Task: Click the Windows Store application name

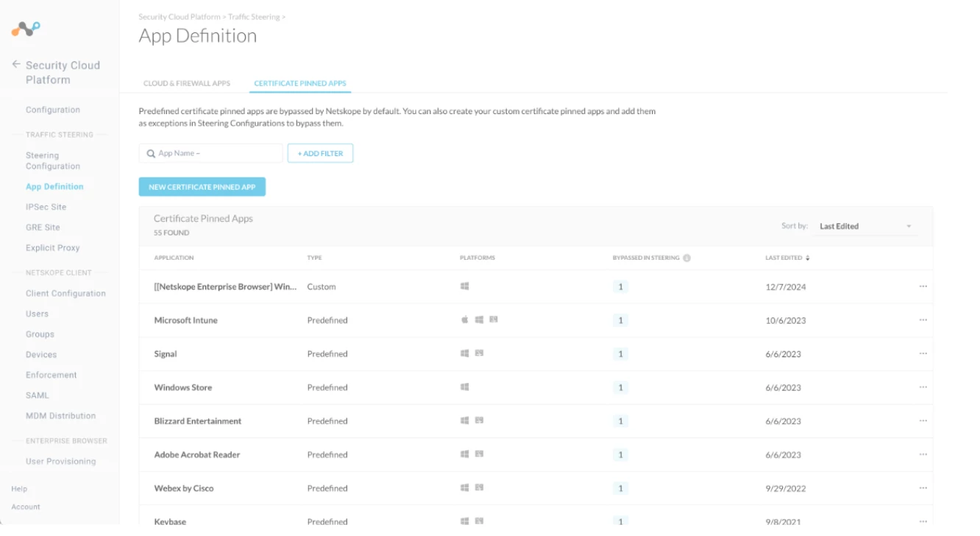Action: point(183,387)
